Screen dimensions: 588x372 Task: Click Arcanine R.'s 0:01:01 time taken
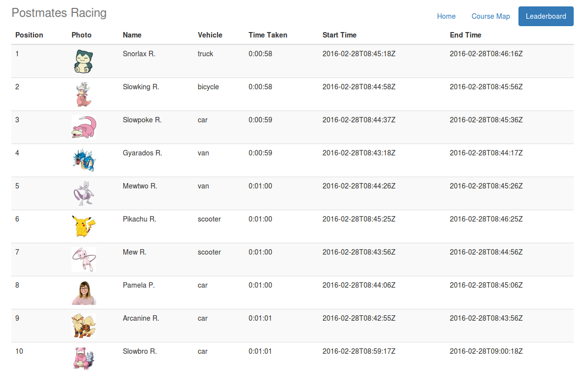[260, 318]
